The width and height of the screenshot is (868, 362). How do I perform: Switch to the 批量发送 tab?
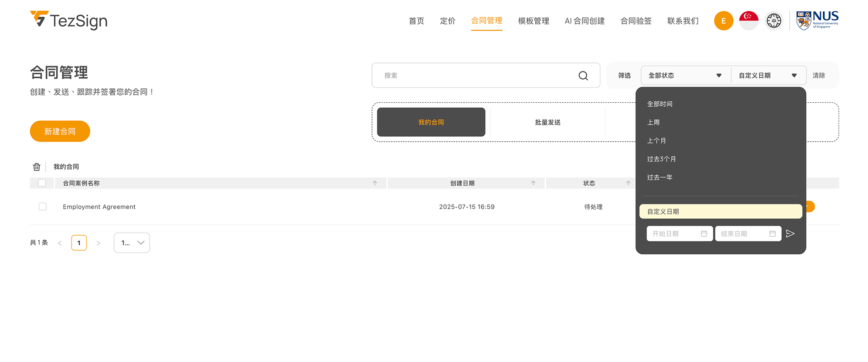(x=547, y=122)
